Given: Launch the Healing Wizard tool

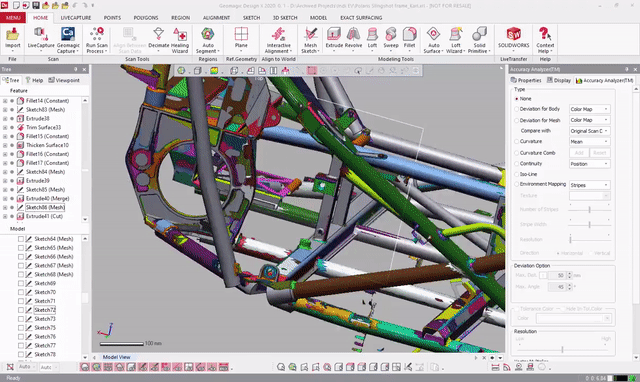Looking at the screenshot, I should click(180, 40).
